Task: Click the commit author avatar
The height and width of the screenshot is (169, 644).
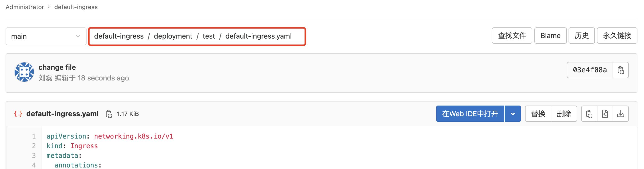Action: (x=24, y=72)
